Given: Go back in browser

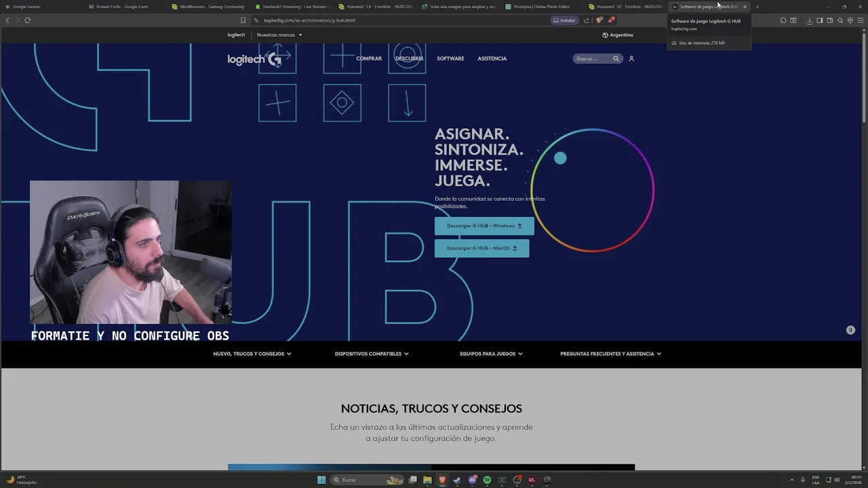Looking at the screenshot, I should tap(7, 20).
